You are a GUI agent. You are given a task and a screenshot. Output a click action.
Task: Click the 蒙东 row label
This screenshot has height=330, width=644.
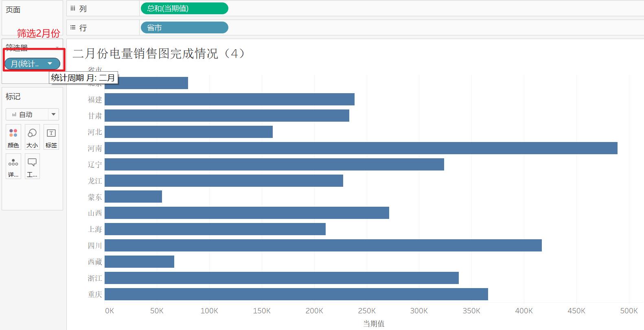pos(95,197)
